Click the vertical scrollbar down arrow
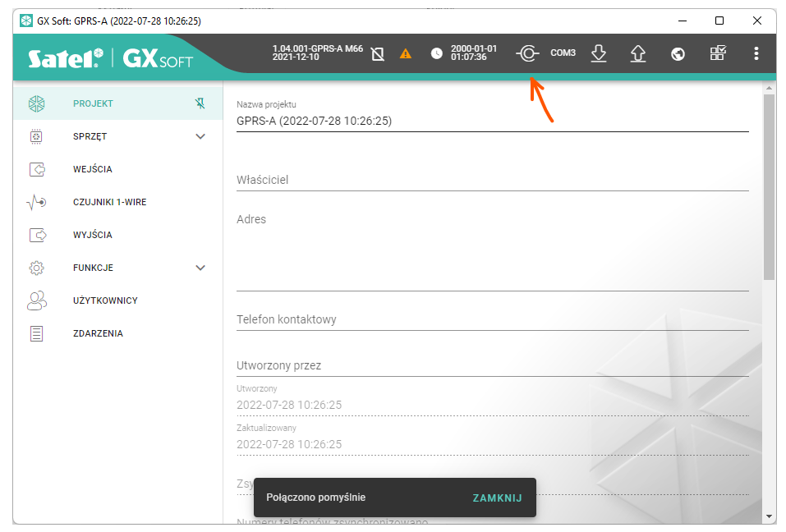Screen dimensions: 786x532 [769, 516]
